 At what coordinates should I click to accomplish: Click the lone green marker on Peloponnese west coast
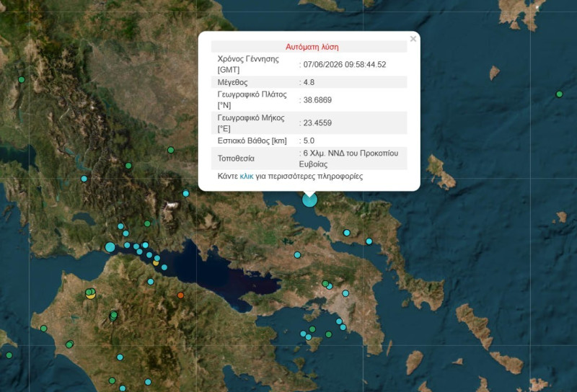44,329
